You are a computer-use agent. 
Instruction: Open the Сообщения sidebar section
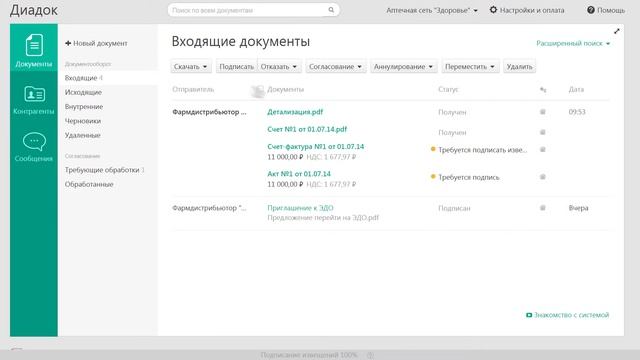(x=34, y=147)
